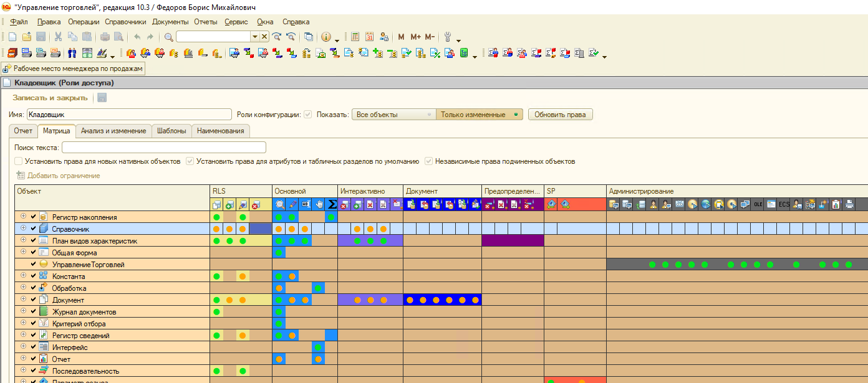Toggle 'Установить права для атрибутов' checkbox
The image size is (868, 383).
click(x=190, y=161)
